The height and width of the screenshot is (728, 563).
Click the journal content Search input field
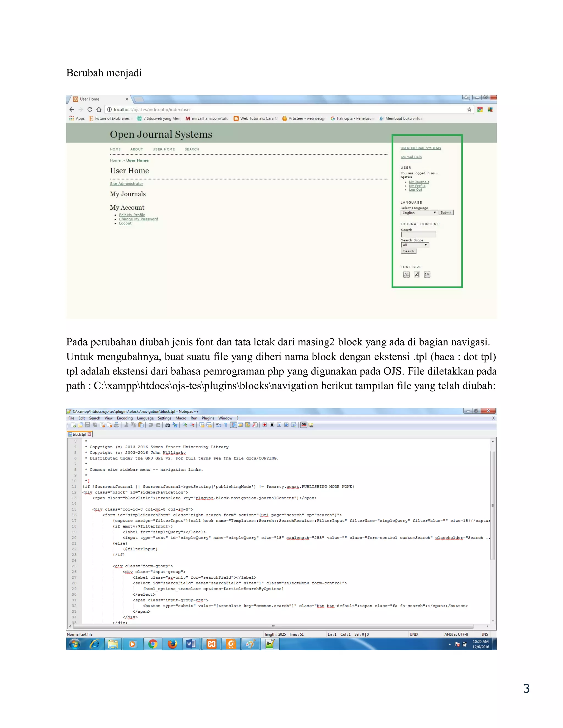click(418, 235)
